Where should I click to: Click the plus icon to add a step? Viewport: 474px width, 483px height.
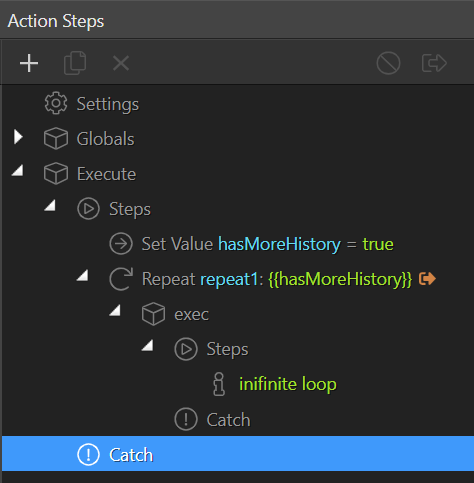pyautogui.click(x=29, y=63)
